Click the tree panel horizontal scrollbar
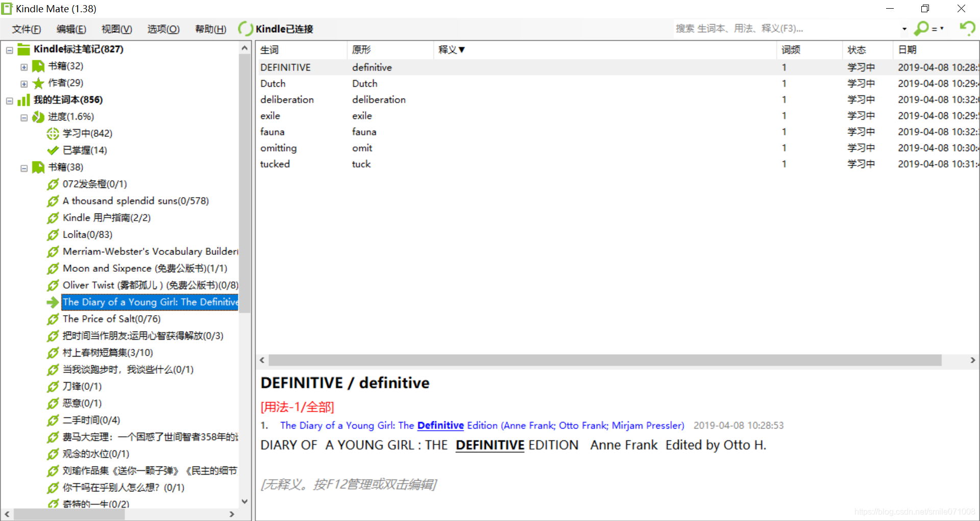This screenshot has width=980, height=521. [x=69, y=514]
